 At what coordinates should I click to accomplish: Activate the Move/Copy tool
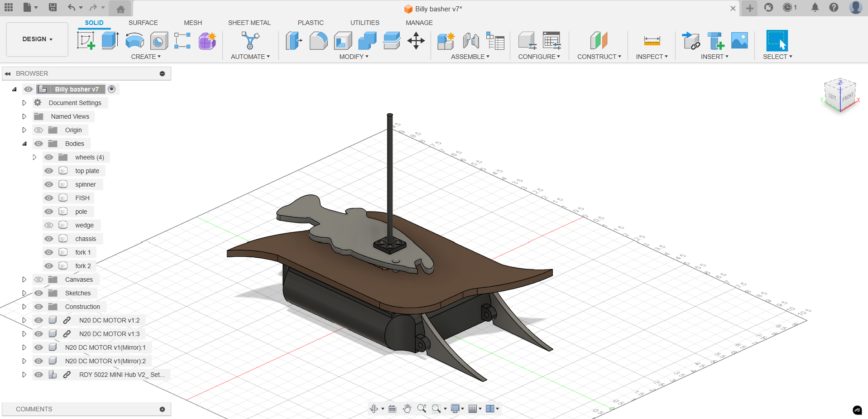point(416,41)
